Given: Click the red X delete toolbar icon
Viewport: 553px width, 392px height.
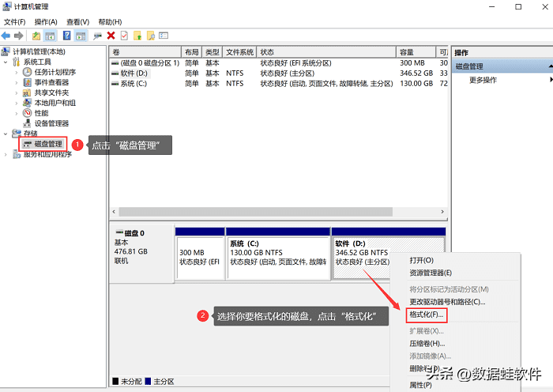Looking at the screenshot, I should coord(111,36).
